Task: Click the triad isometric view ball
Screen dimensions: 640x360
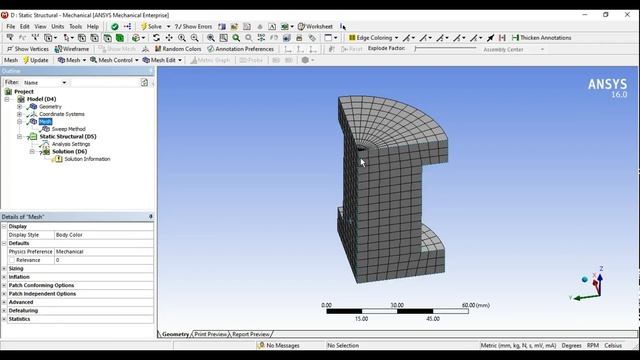Action: [584, 280]
